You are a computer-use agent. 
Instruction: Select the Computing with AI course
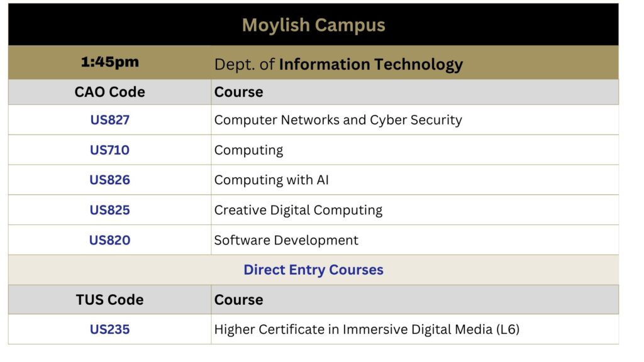[272, 180]
